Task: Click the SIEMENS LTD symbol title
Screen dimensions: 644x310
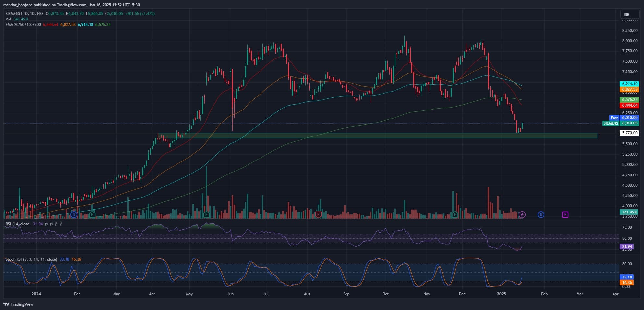Action: click(x=17, y=14)
